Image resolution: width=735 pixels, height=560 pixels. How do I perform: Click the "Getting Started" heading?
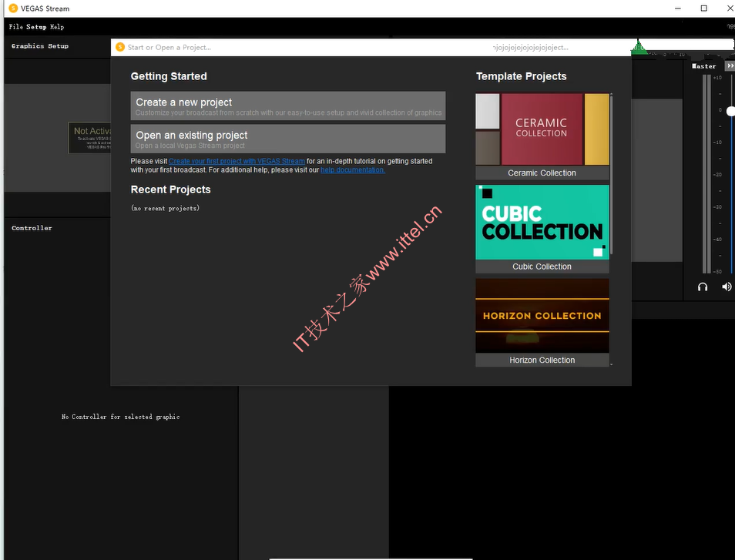click(169, 76)
